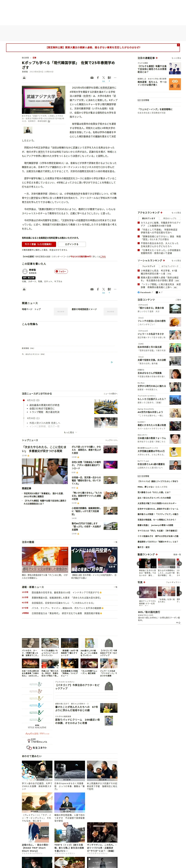The height and width of the screenshot is (868, 186).
Task: Share the article by email using the top mail icon
Action: pyautogui.click(x=92, y=78)
